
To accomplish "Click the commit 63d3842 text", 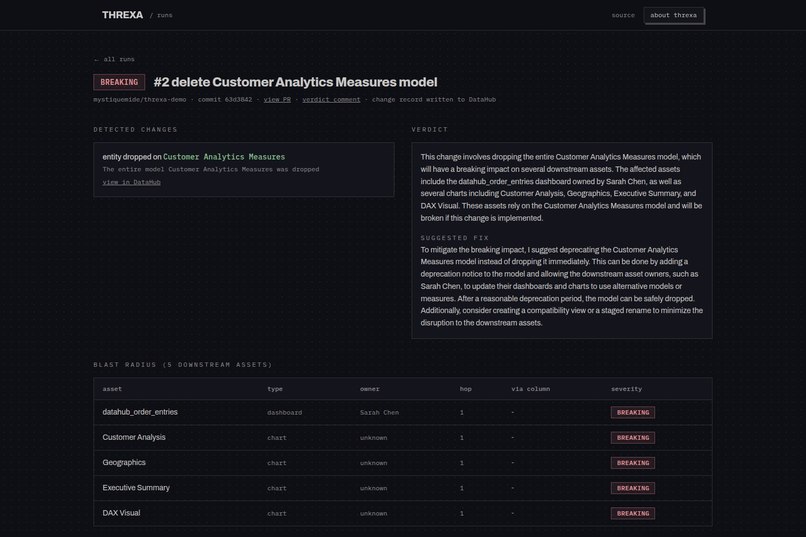I will pyautogui.click(x=225, y=100).
